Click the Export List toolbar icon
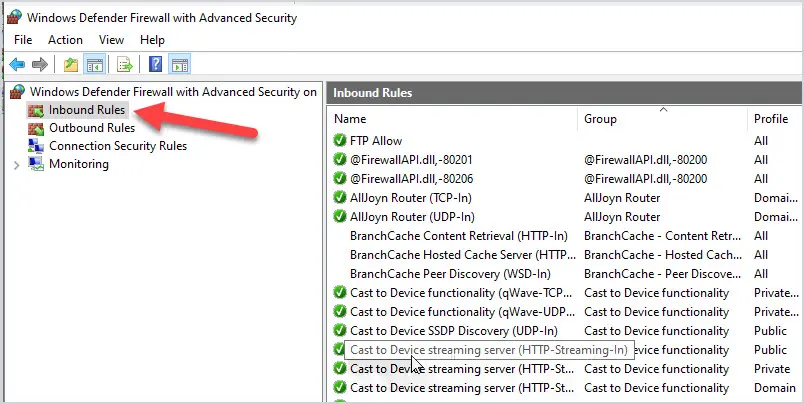Image resolution: width=804 pixels, height=404 pixels. coord(125,65)
